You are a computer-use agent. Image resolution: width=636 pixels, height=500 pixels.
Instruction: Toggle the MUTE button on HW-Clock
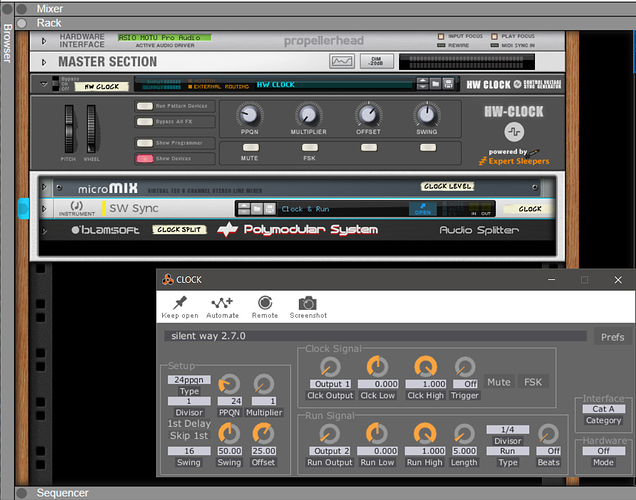[x=251, y=147]
